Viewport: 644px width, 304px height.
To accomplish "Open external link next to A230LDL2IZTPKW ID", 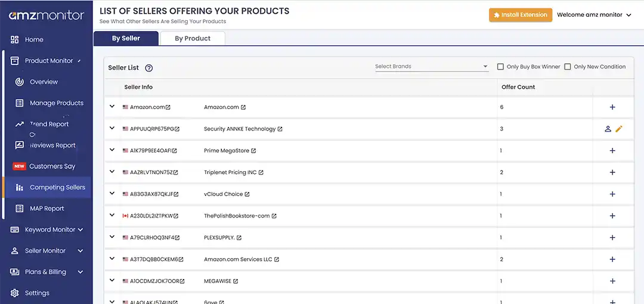I will click(x=176, y=216).
